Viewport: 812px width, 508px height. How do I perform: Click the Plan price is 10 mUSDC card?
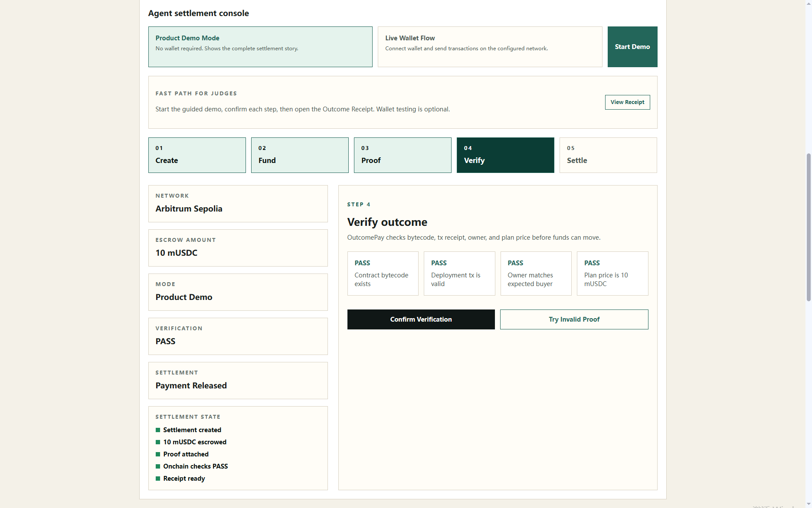(612, 274)
